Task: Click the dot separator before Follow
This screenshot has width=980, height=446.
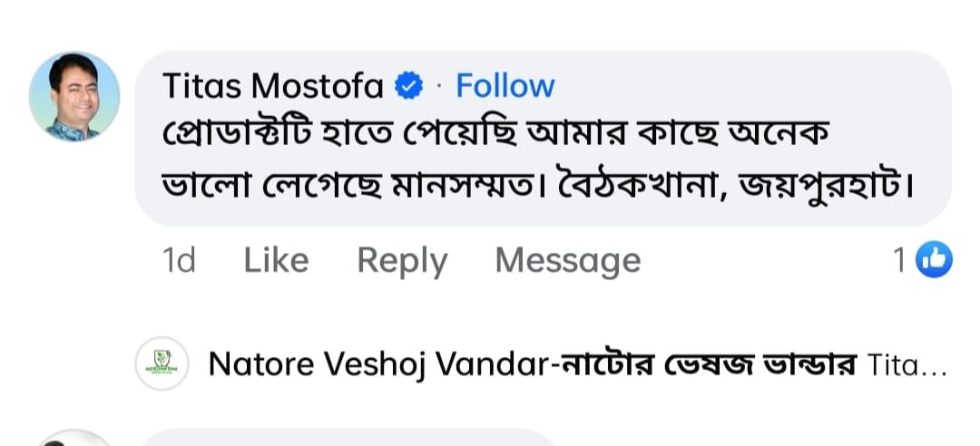Action: click(439, 87)
